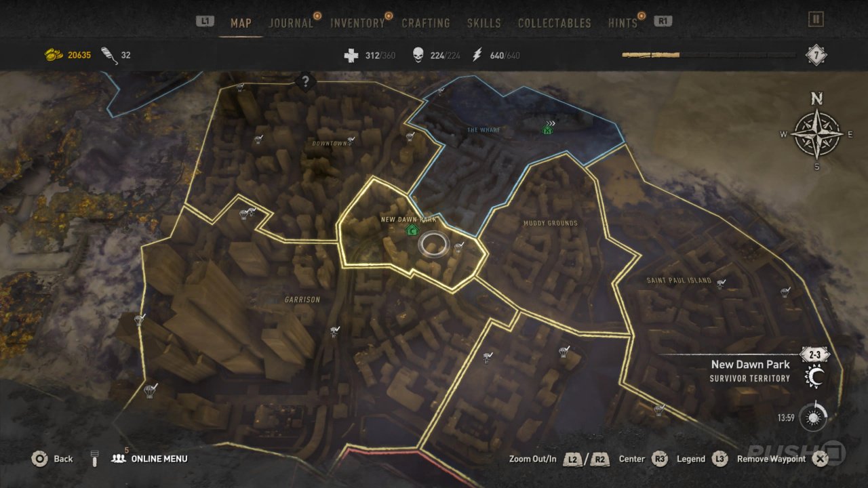
Task: Click the pause icon at top right
Action: [x=816, y=20]
